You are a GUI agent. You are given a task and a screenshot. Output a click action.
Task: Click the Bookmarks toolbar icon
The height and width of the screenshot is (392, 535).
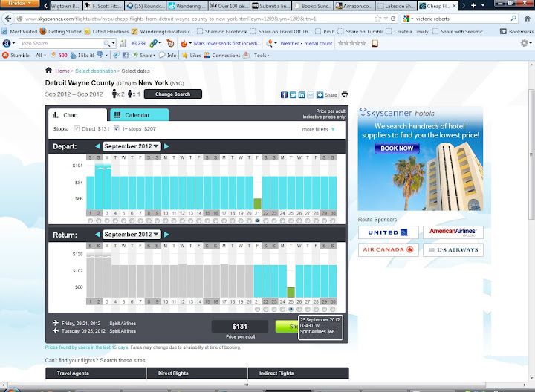pyautogui.click(x=503, y=31)
